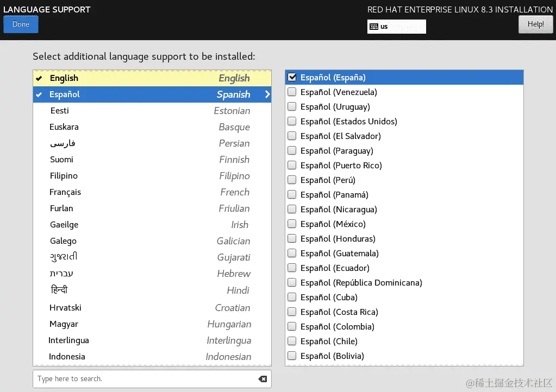The height and width of the screenshot is (392, 556).
Task: Tick Español (Cuba) checkbox
Action: point(292,297)
